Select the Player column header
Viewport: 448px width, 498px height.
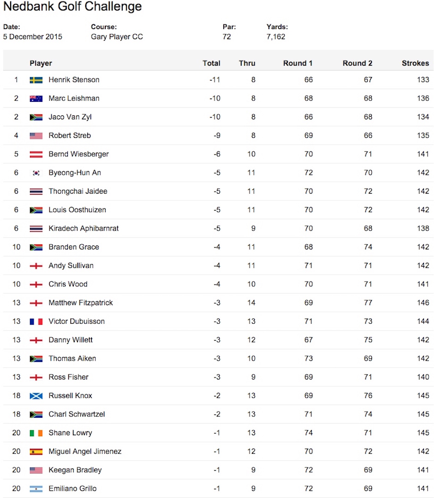41,63
